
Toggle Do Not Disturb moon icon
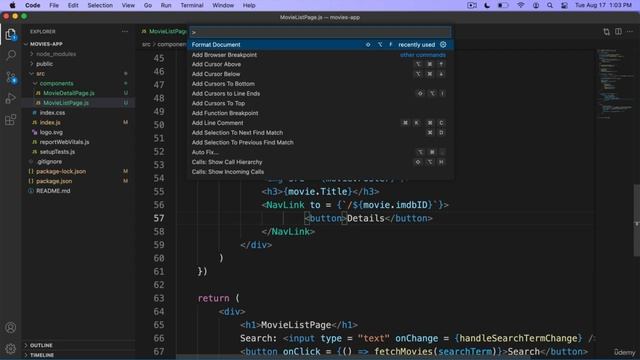pos(487,5)
